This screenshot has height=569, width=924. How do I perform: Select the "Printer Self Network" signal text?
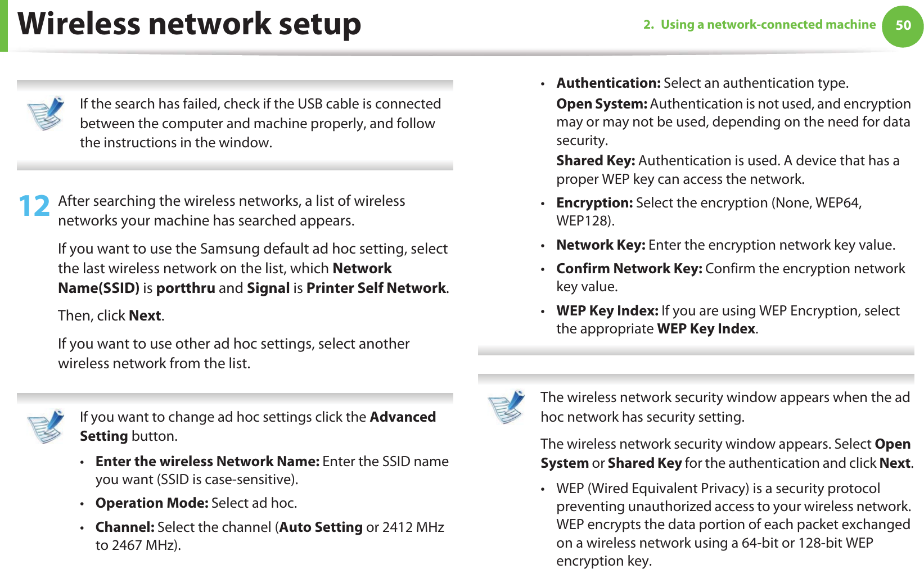click(376, 288)
